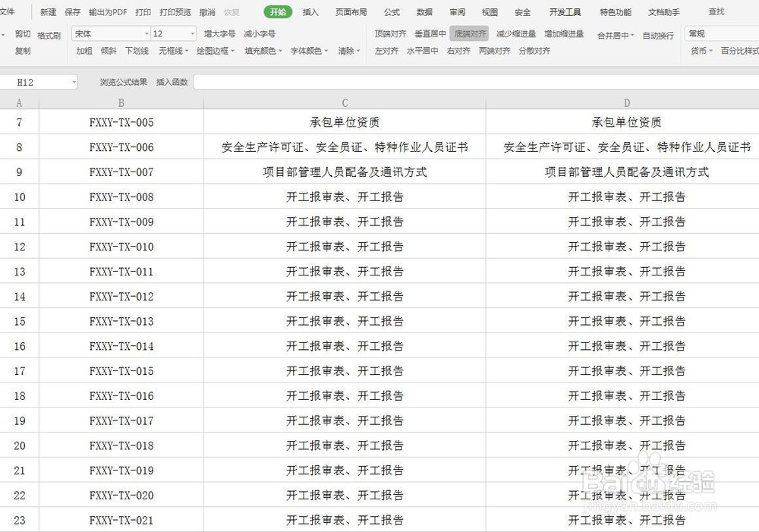Switch to the 插入 ribbon tab
The image size is (759, 532).
click(x=310, y=11)
